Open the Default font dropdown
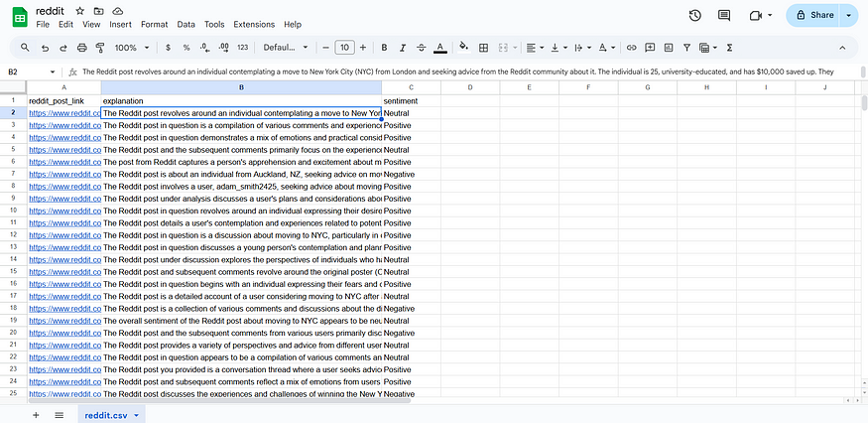 click(x=286, y=48)
